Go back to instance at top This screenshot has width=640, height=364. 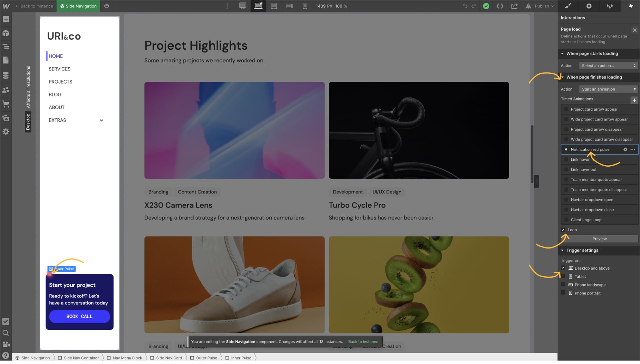34,6
